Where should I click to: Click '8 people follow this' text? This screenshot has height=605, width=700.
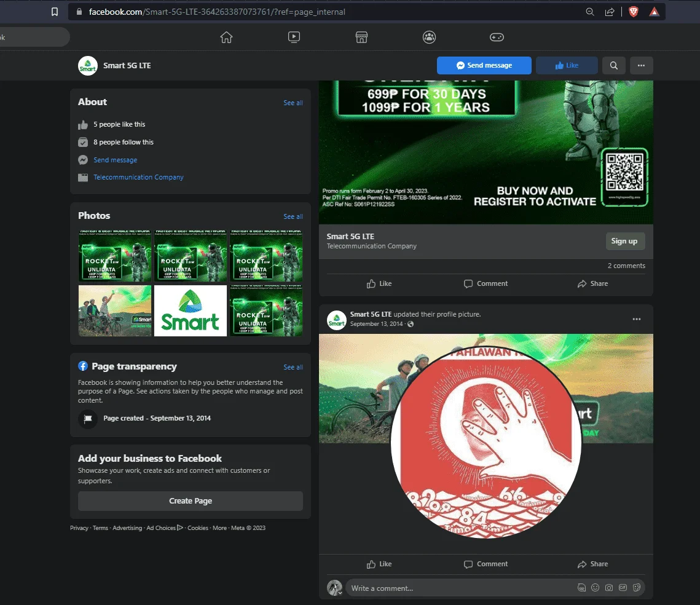(x=123, y=142)
